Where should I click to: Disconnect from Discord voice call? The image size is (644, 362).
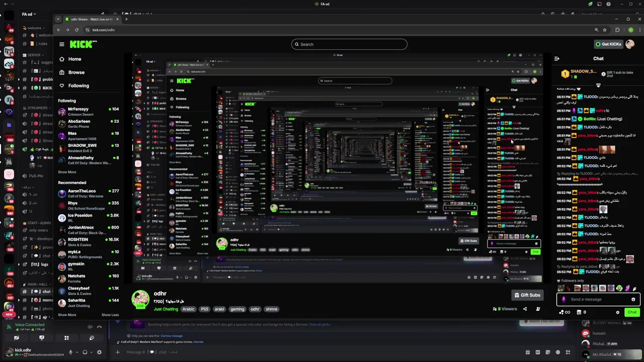(x=100, y=327)
